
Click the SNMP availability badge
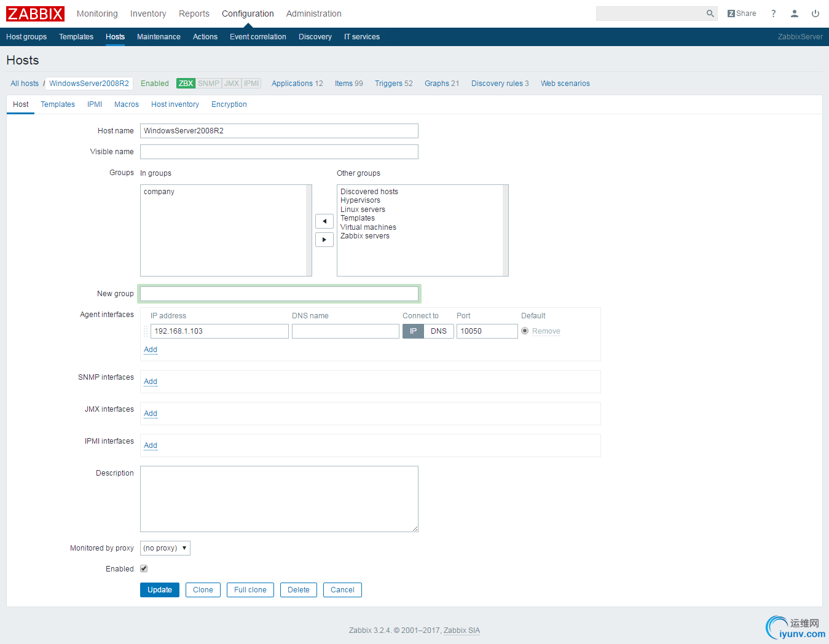point(209,84)
